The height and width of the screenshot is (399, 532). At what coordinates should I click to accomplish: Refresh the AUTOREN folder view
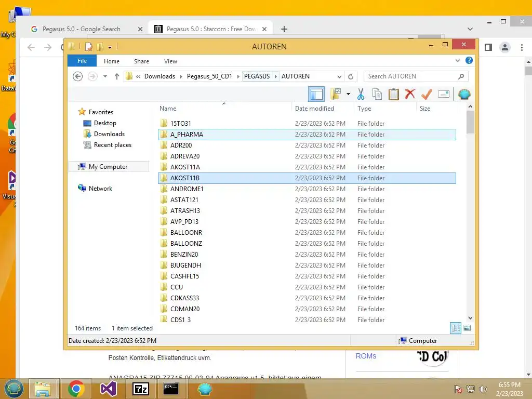(351, 76)
